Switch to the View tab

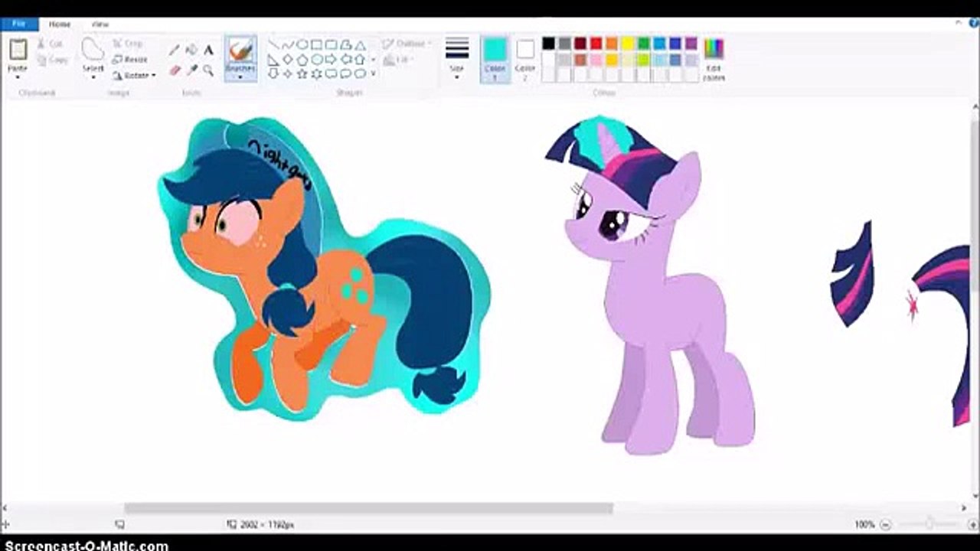coord(100,24)
